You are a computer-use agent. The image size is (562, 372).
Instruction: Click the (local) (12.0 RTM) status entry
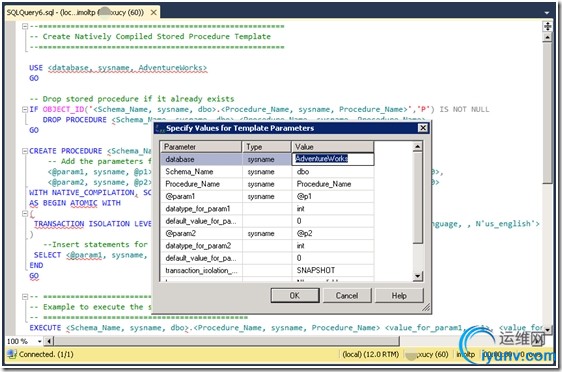[x=371, y=354]
